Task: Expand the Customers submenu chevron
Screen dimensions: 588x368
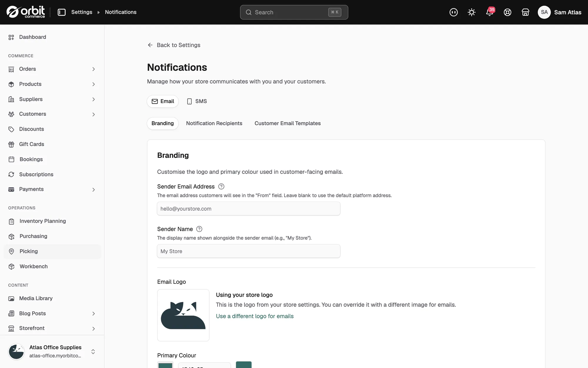Action: click(93, 114)
